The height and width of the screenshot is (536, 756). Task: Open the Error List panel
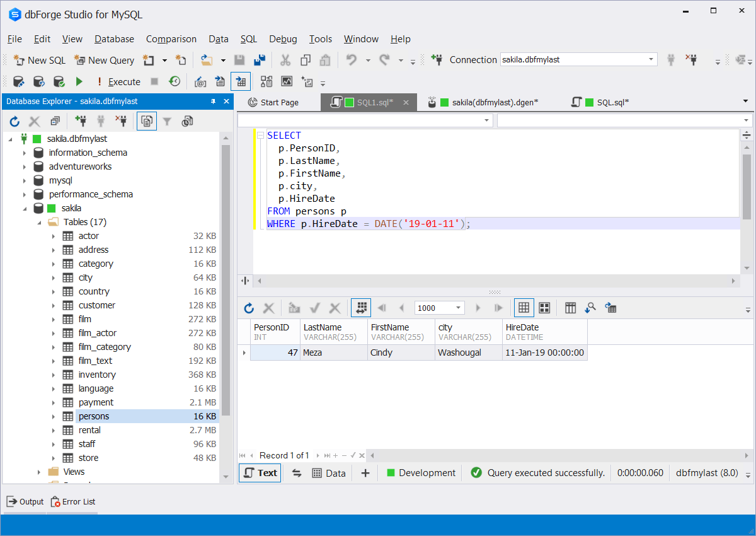pyautogui.click(x=72, y=501)
